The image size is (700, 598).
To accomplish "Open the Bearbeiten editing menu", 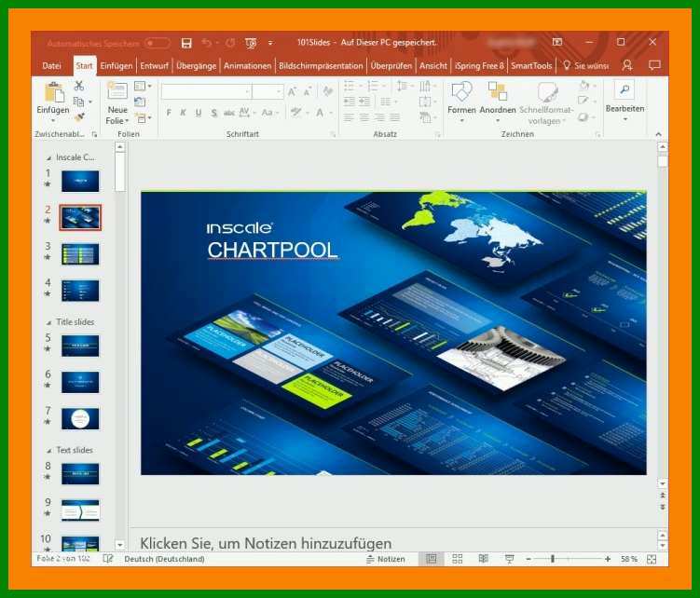I will click(625, 102).
